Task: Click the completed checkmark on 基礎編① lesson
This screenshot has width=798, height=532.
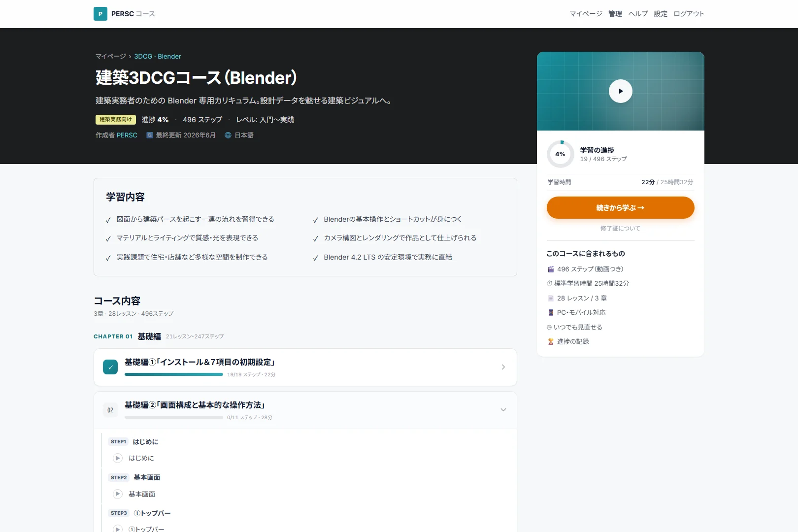Action: pos(110,367)
